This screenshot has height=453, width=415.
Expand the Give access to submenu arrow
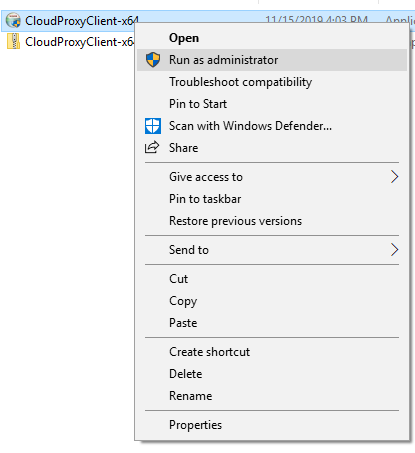394,177
